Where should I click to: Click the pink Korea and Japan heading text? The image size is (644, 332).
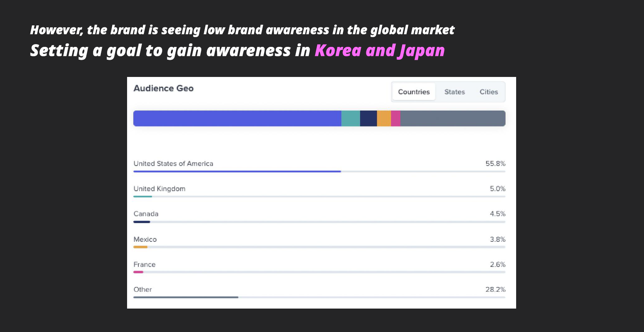380,51
